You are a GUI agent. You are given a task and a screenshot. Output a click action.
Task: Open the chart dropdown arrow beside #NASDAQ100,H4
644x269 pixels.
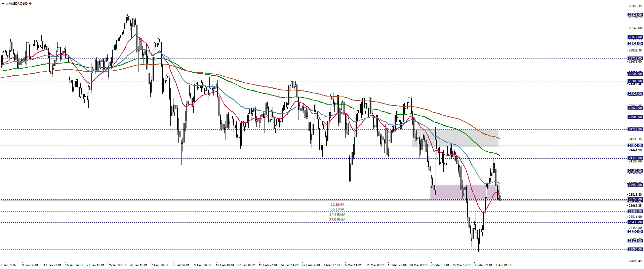(x=3, y=4)
